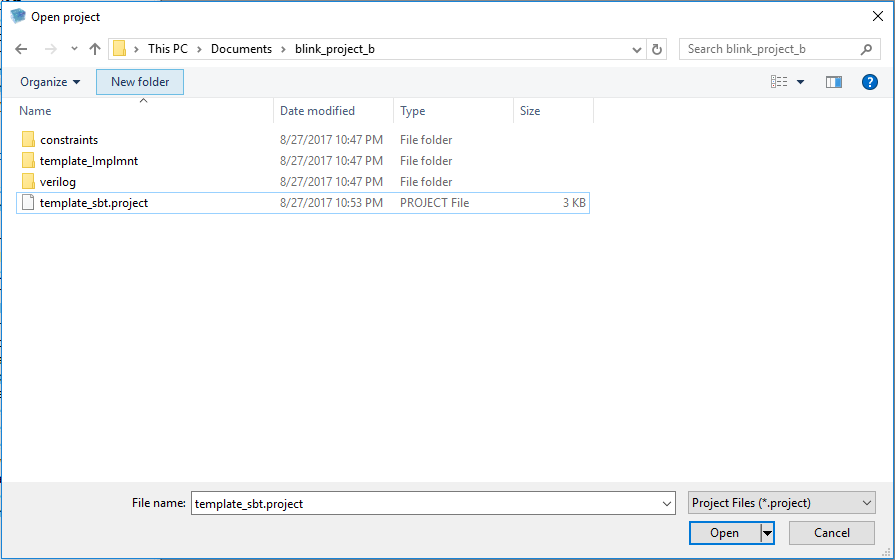Open the Help question mark icon
The width and height of the screenshot is (895, 560).
coord(869,82)
